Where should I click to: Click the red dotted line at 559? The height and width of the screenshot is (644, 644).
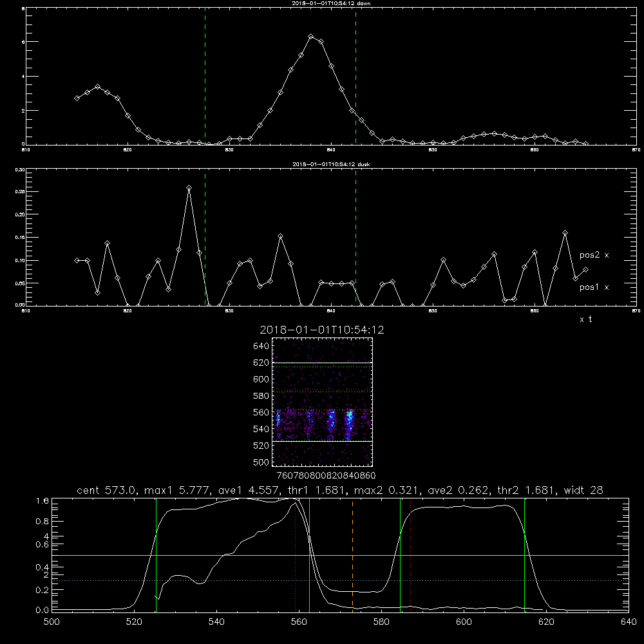(296, 554)
